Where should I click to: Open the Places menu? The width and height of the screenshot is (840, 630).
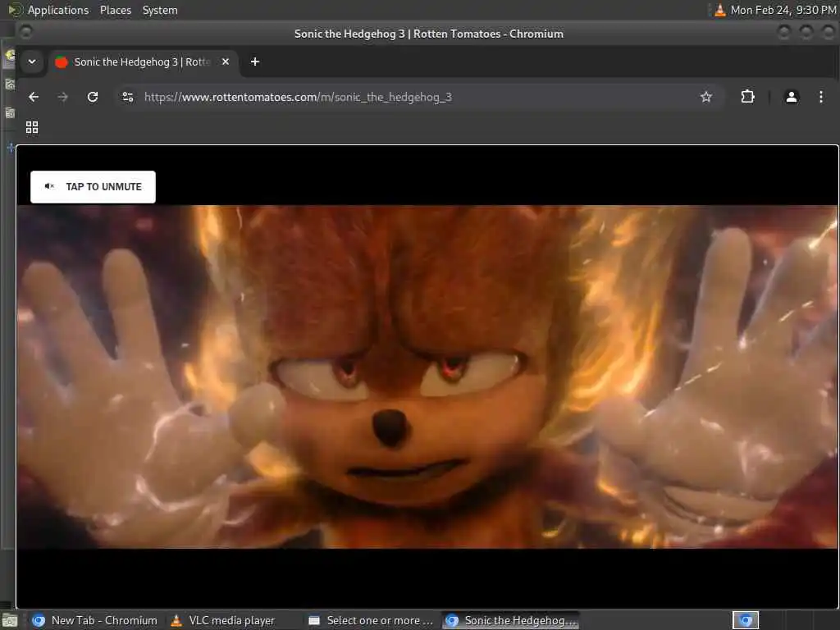point(116,10)
